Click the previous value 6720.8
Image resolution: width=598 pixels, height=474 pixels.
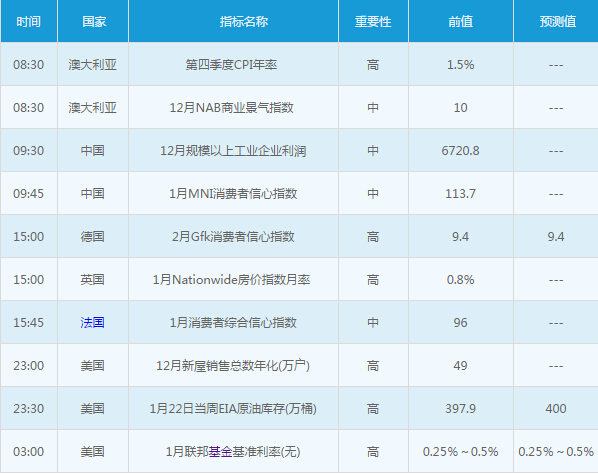pyautogui.click(x=460, y=151)
